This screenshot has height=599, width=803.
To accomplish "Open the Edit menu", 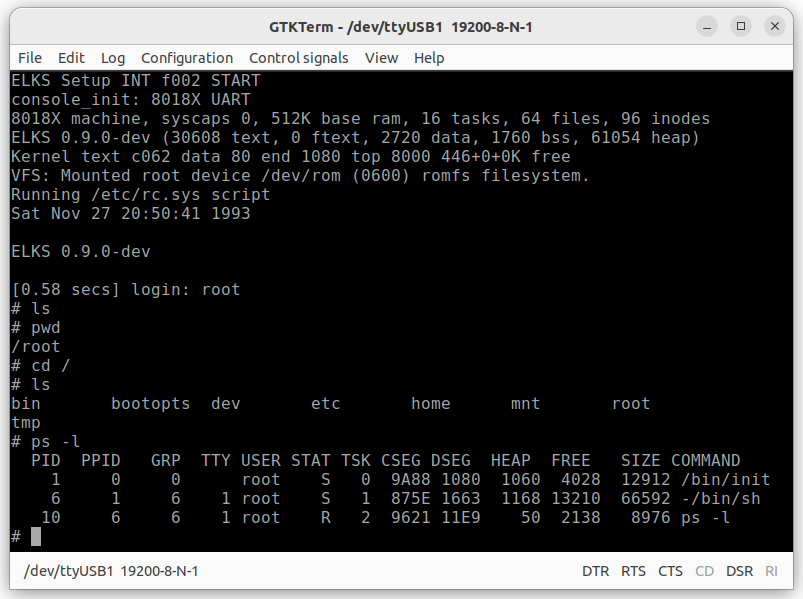I will tap(71, 58).
